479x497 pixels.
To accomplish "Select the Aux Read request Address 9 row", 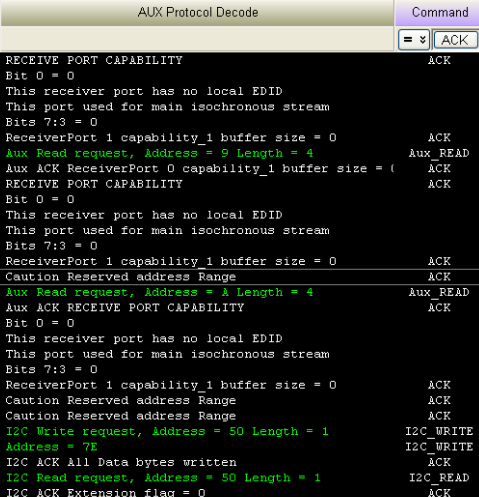I will click(239, 153).
